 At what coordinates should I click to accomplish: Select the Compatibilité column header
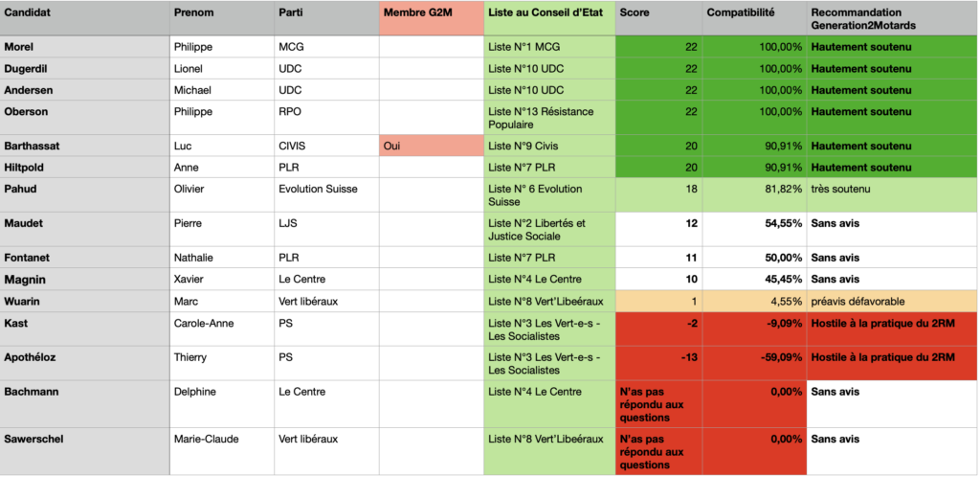click(741, 12)
